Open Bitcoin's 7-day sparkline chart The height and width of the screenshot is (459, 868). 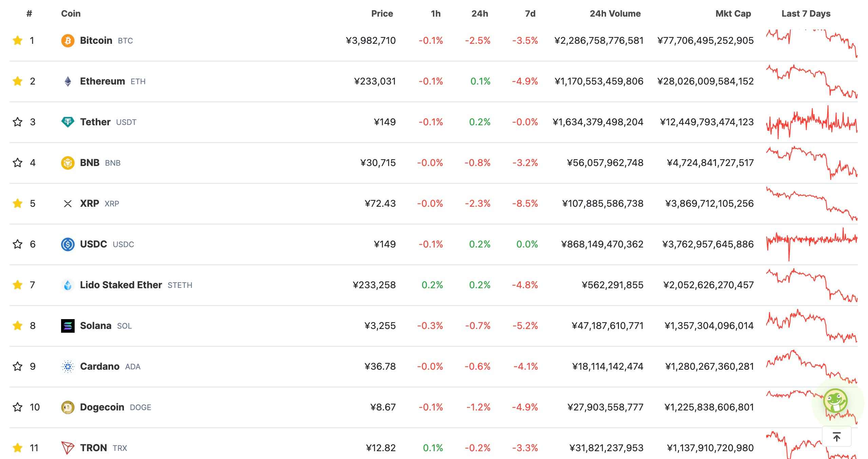[x=812, y=43]
